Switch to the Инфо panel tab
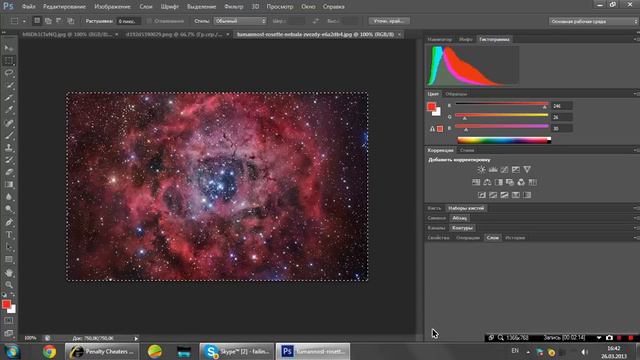Viewport: 640px width, 360px height. click(x=465, y=39)
